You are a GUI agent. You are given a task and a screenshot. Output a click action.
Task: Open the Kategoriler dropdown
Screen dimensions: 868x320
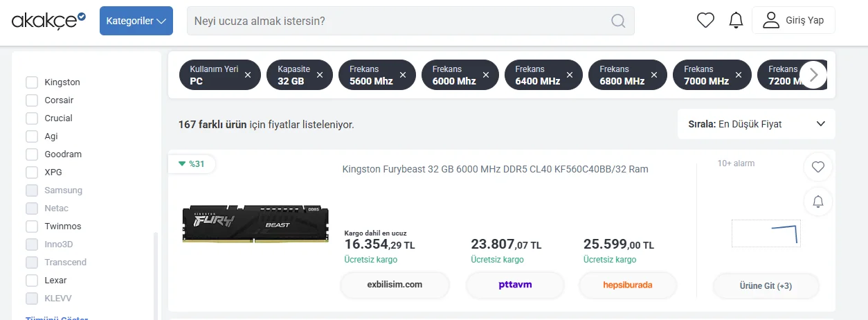pyautogui.click(x=136, y=21)
